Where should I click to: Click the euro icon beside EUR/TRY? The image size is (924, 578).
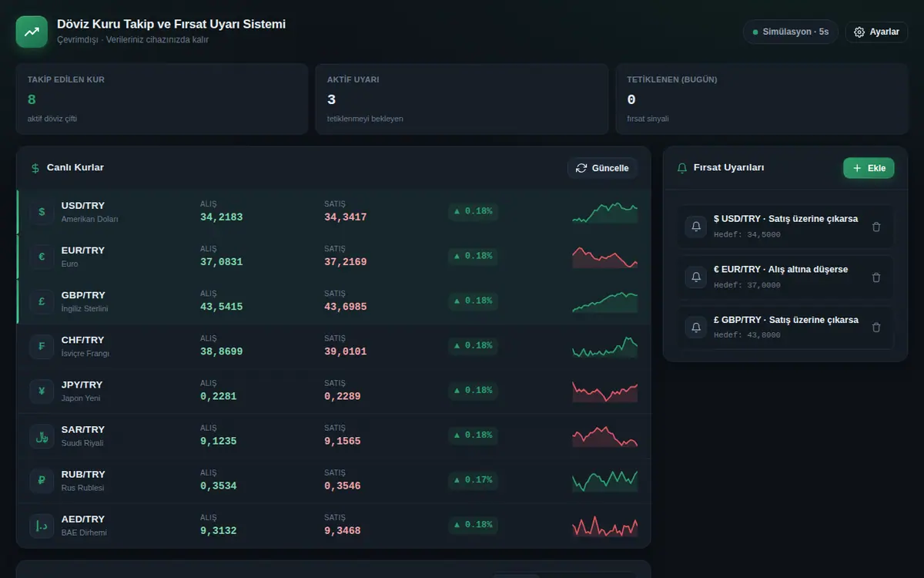tap(42, 257)
